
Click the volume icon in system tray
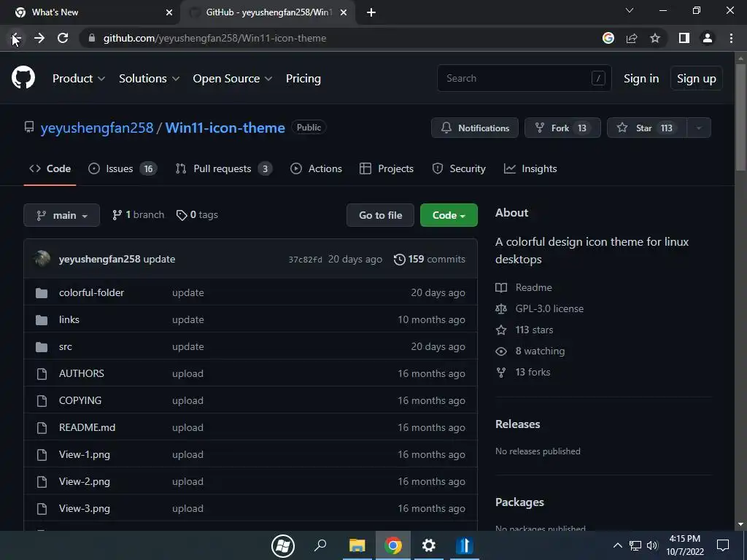pos(652,545)
